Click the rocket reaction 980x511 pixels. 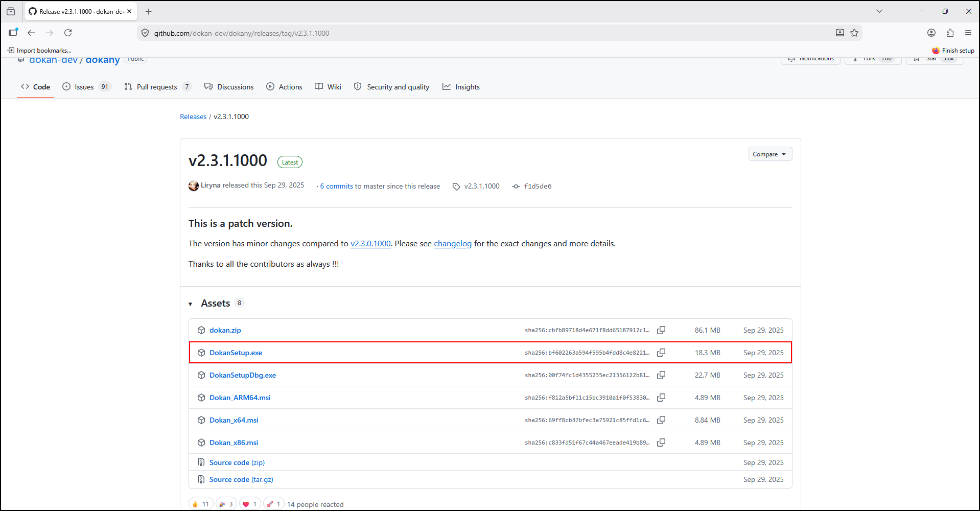pyautogui.click(x=274, y=504)
